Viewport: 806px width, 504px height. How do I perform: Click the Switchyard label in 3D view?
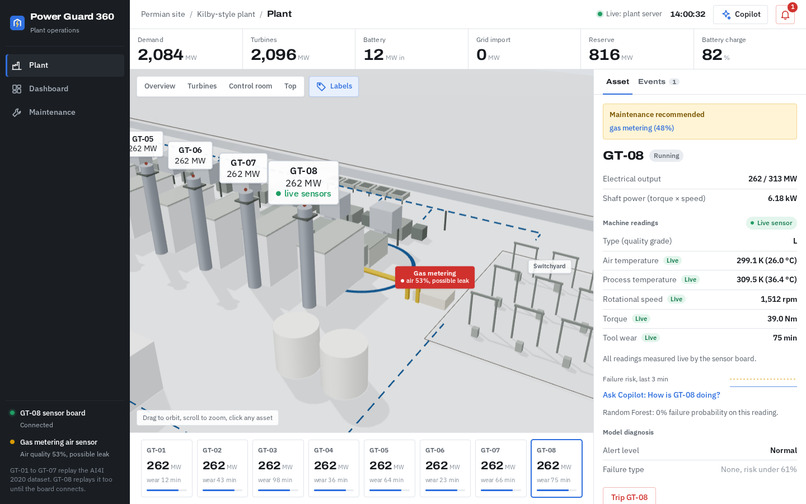click(549, 266)
